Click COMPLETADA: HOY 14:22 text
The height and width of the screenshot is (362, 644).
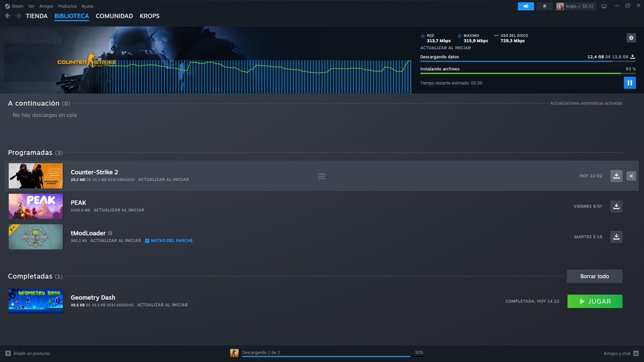pyautogui.click(x=532, y=301)
